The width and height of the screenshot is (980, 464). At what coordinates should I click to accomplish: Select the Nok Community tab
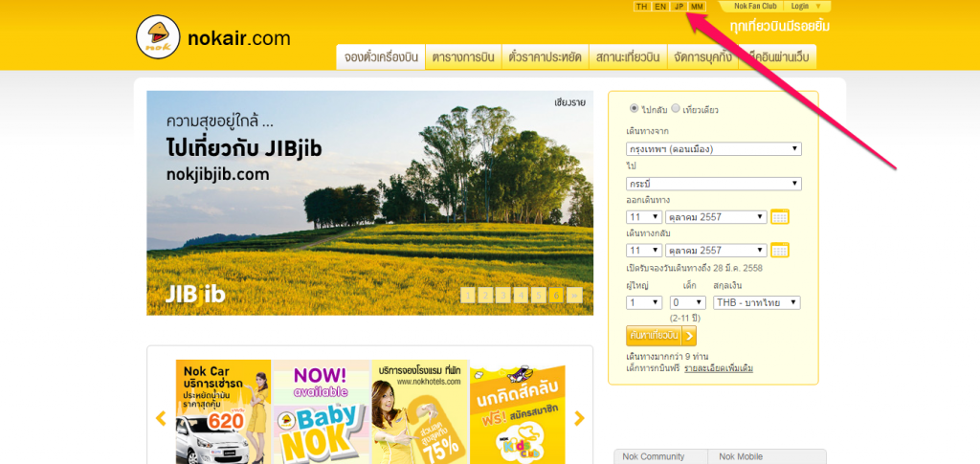[x=660, y=456]
